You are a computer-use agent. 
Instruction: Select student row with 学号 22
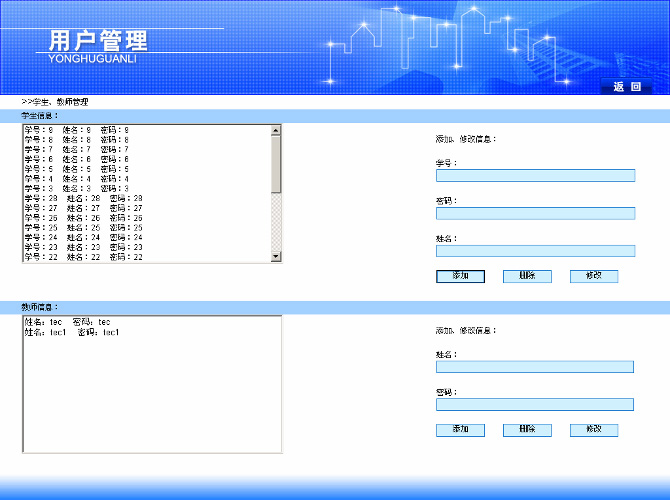point(90,257)
